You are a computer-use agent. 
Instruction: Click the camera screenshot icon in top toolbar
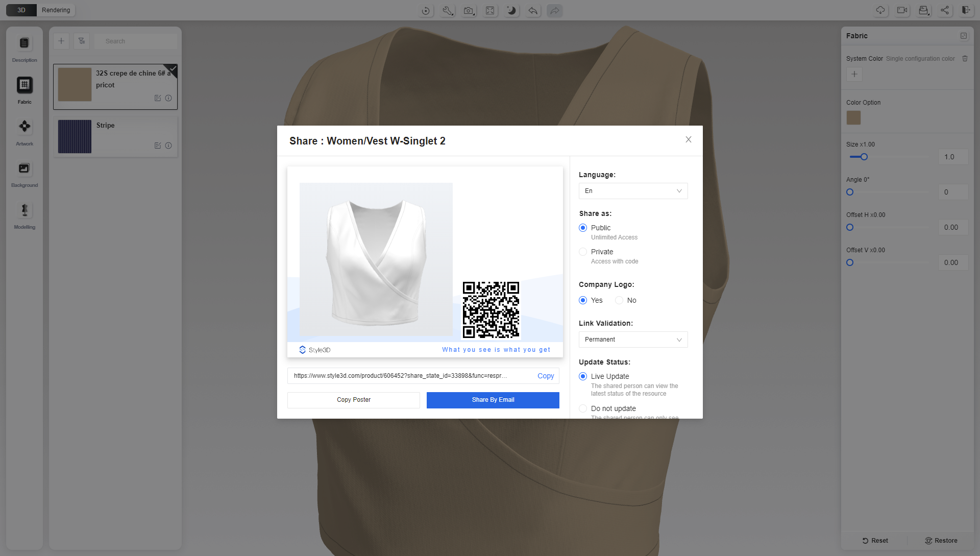tap(468, 11)
